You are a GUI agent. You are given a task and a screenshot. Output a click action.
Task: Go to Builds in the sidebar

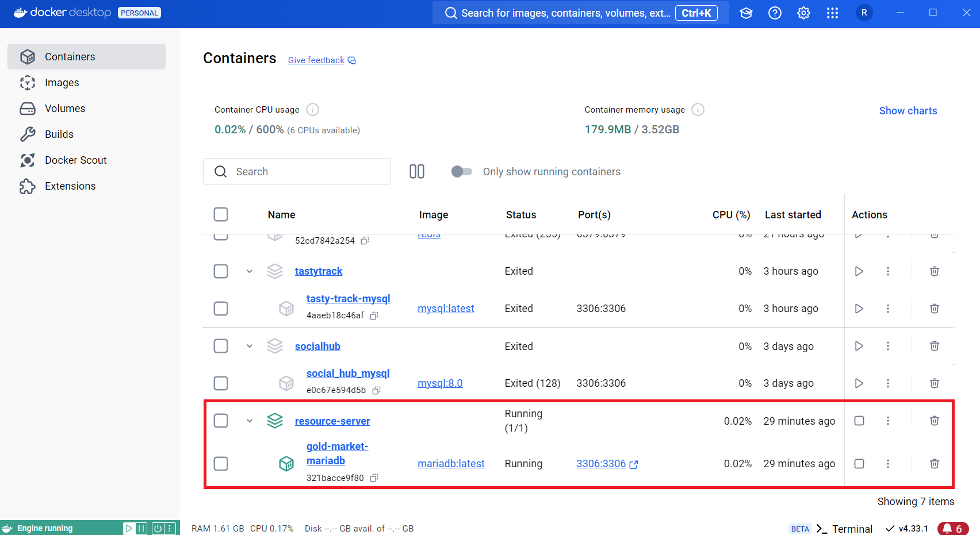point(86,134)
